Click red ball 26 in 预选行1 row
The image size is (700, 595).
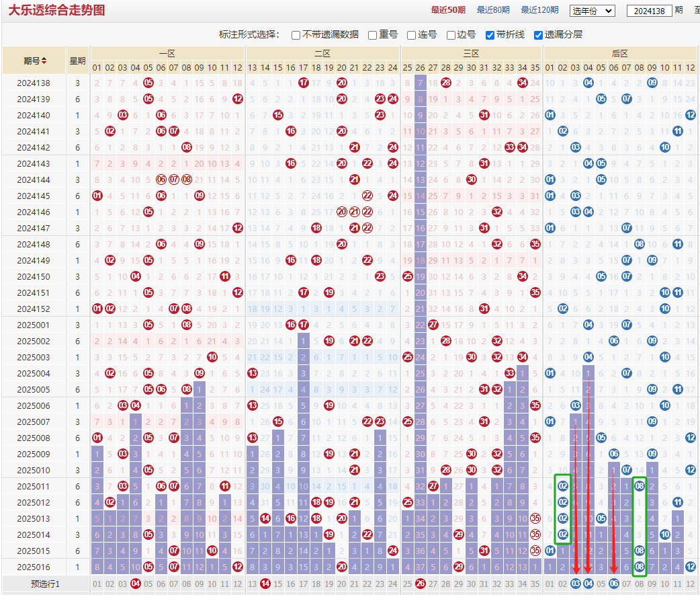pos(421,584)
